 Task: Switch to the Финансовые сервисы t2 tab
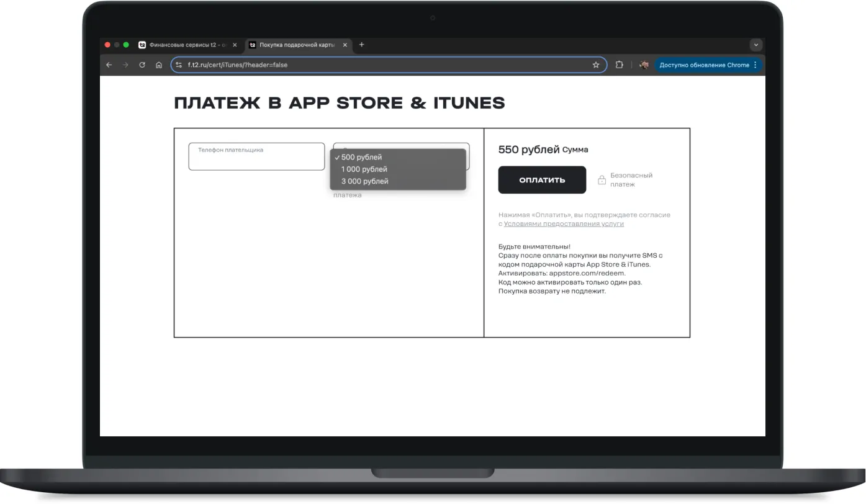pyautogui.click(x=183, y=45)
